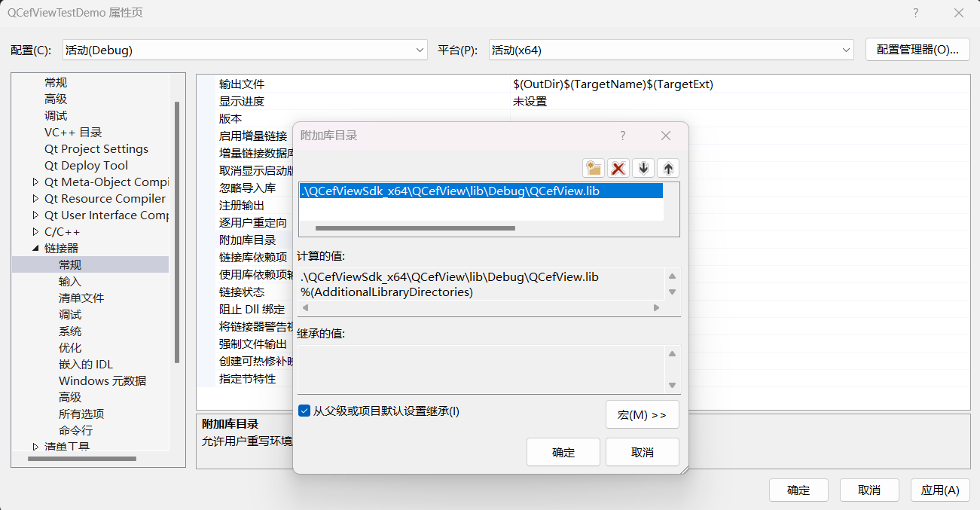Viewport: 980px width, 510px height.
Task: Select the 链接状态 property row
Action: click(247, 292)
